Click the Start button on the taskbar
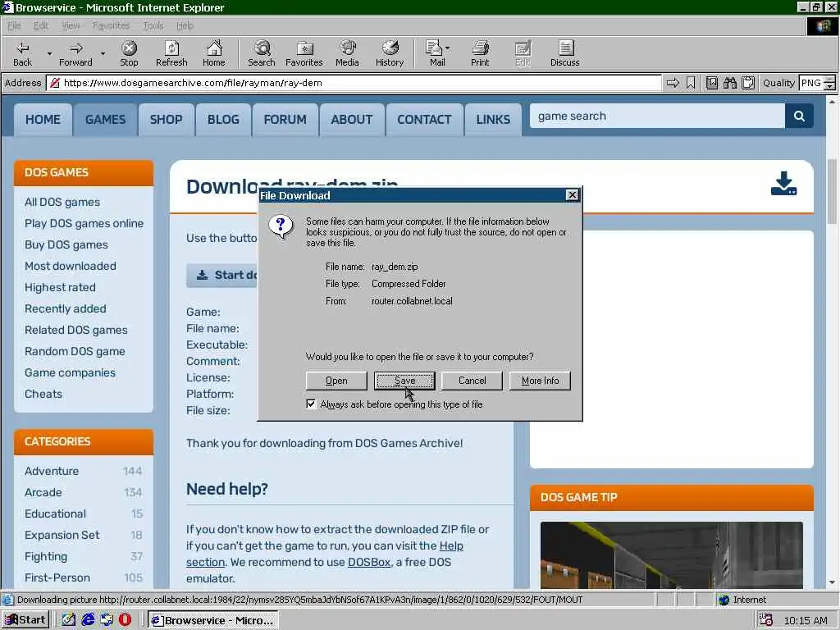The image size is (840, 630). pos(25,620)
